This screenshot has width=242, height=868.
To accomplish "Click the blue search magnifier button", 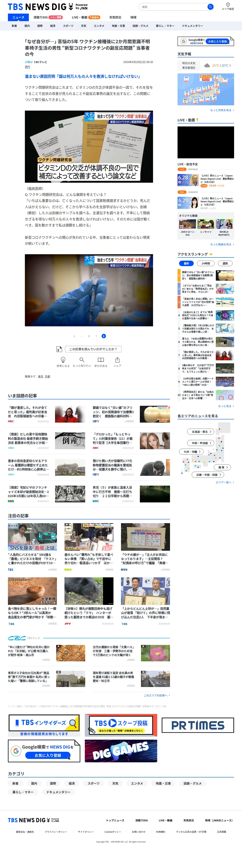I will click(210, 7).
